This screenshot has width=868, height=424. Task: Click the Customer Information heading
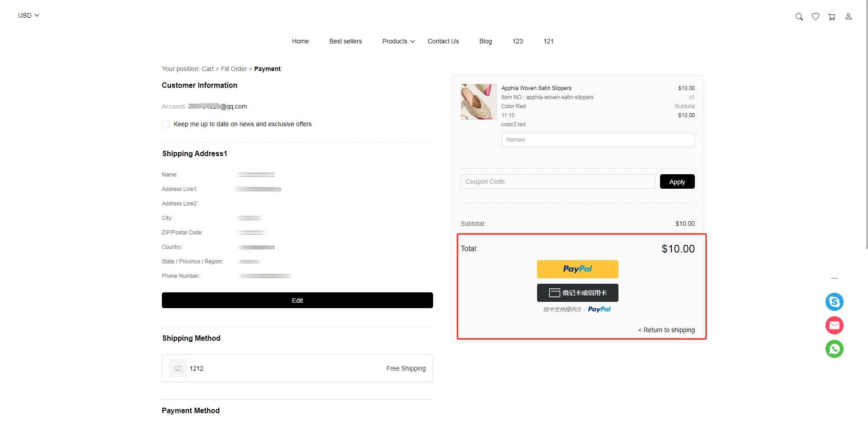[199, 85]
